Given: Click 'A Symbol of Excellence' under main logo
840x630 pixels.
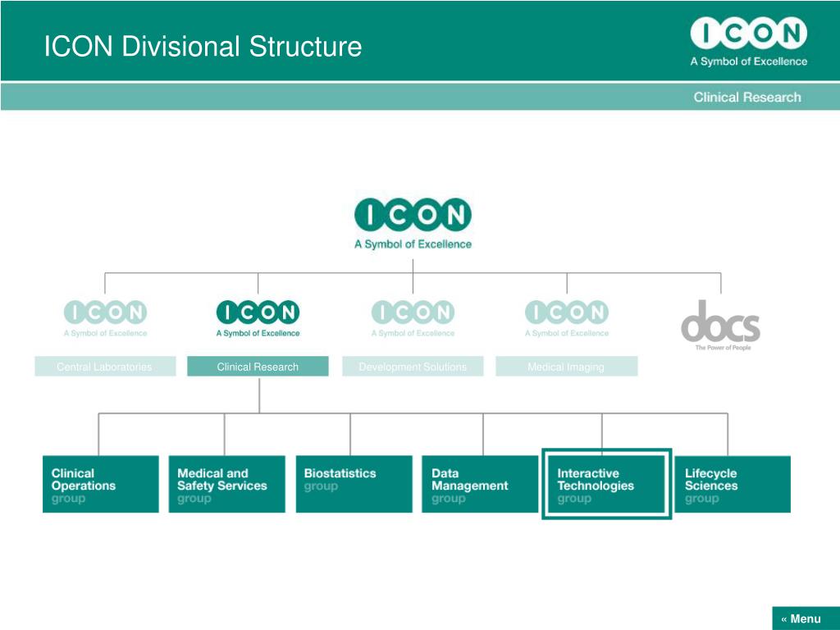Looking at the screenshot, I should tap(413, 244).
